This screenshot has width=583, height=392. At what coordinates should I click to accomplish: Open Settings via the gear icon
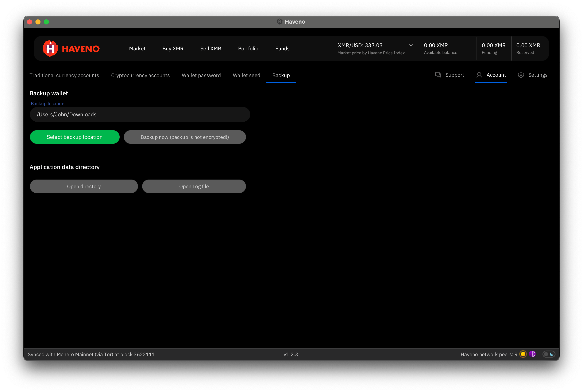point(521,75)
